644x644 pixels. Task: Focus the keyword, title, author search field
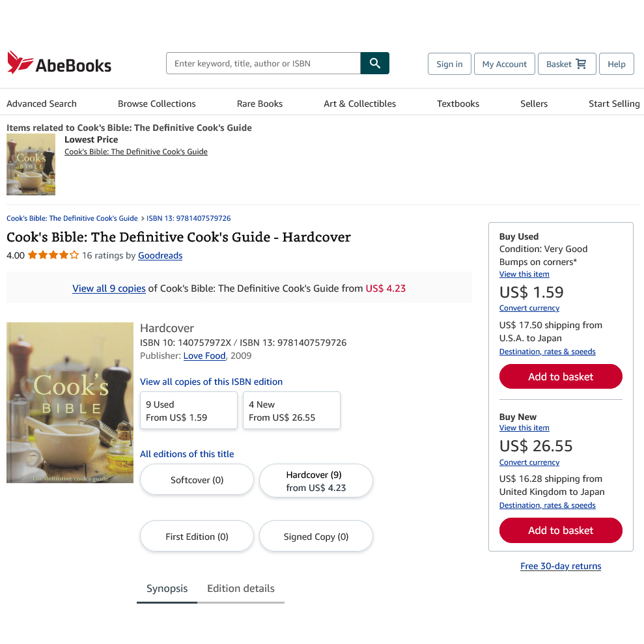[x=263, y=63]
